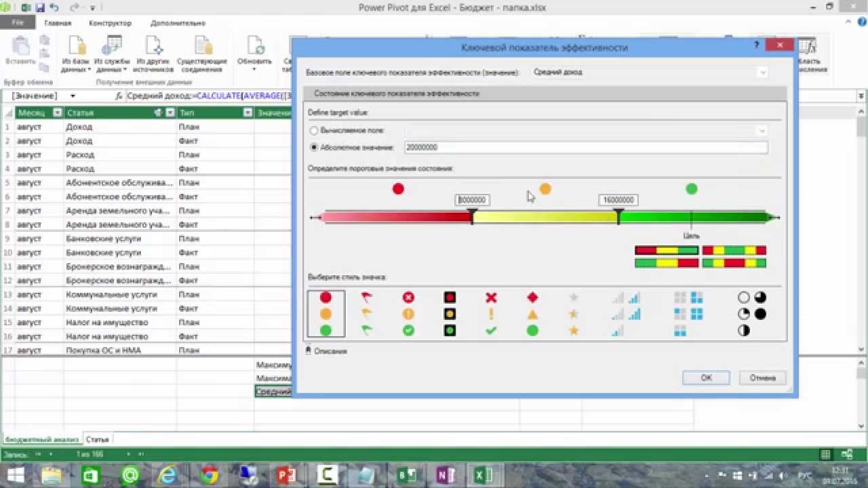Select the diamond, triangle, circle shapes style
The image size is (868, 488).
click(532, 314)
